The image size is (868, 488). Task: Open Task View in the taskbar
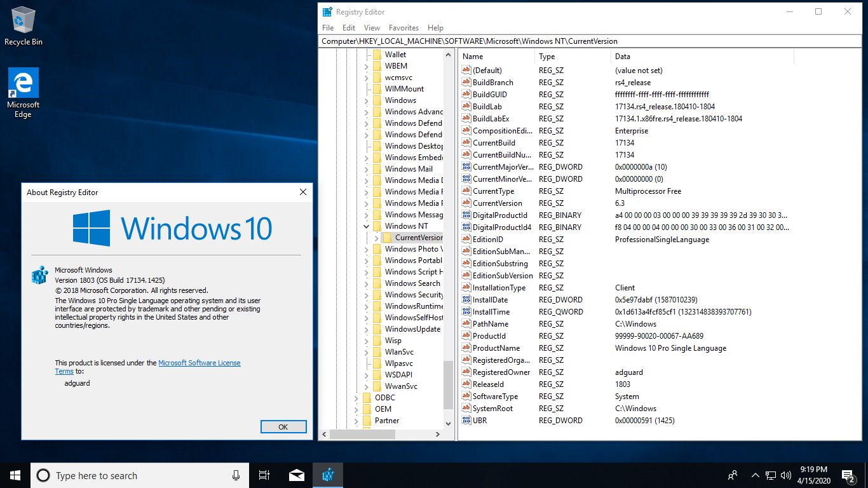click(x=265, y=475)
